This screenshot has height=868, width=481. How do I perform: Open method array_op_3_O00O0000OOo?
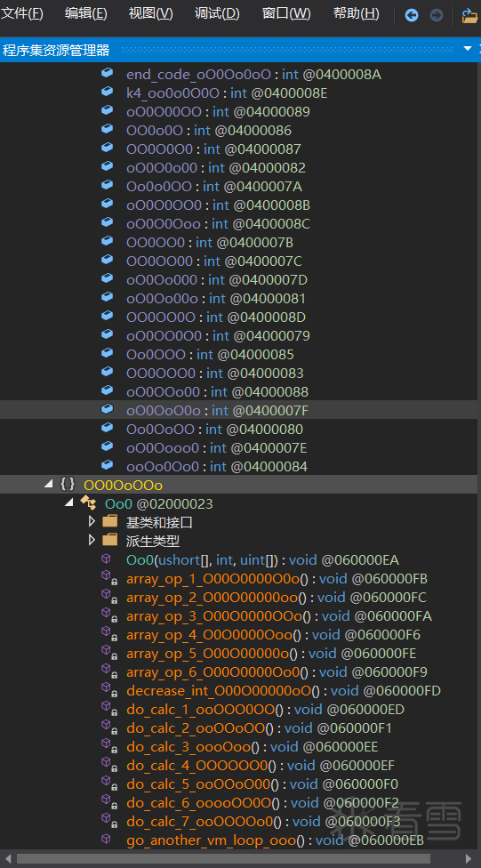coord(279,616)
